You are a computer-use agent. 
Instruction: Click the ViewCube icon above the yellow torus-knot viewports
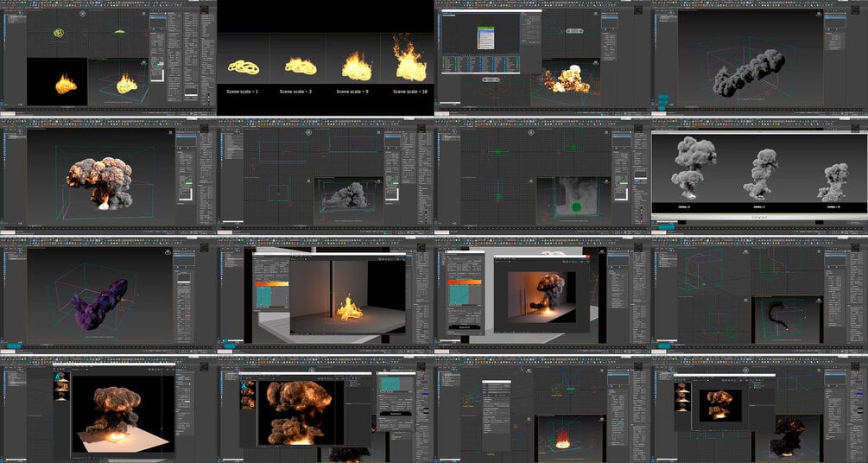83,13
